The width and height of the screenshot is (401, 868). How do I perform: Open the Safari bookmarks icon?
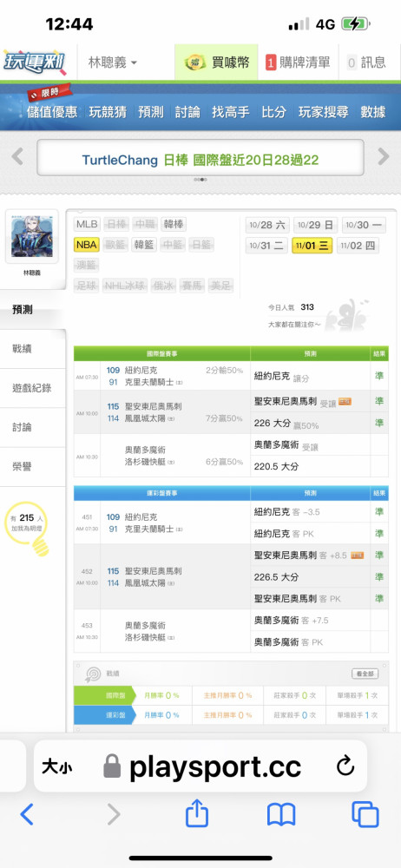[281, 815]
